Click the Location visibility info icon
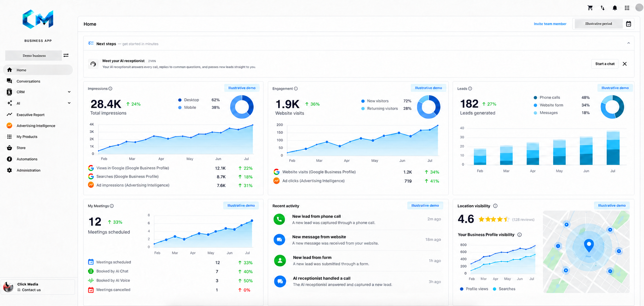The height and width of the screenshot is (306, 644). pyautogui.click(x=495, y=206)
